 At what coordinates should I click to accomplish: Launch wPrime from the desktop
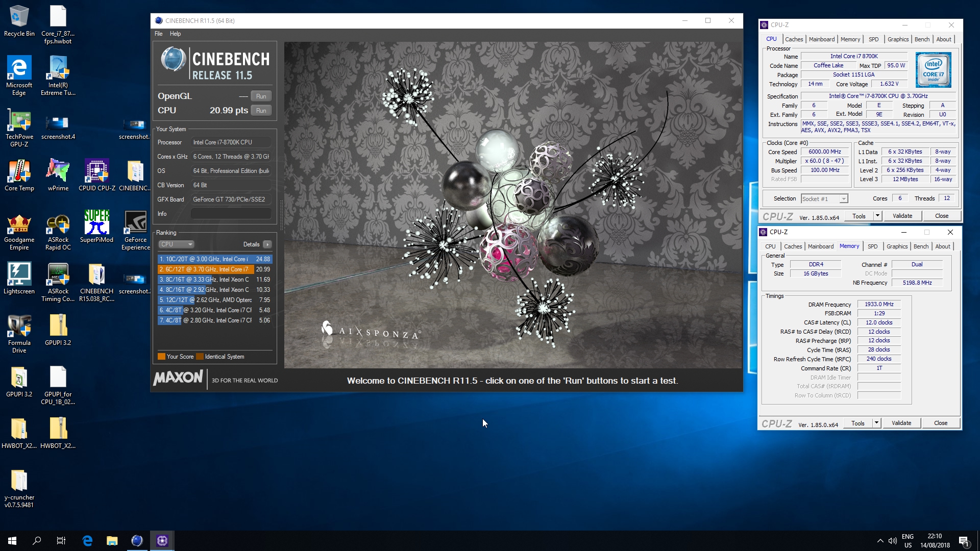[58, 175]
